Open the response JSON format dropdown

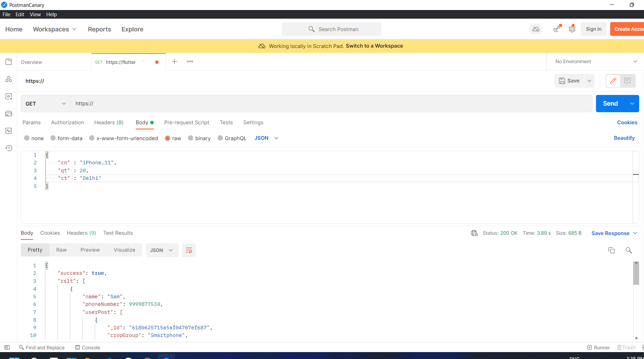click(162, 250)
